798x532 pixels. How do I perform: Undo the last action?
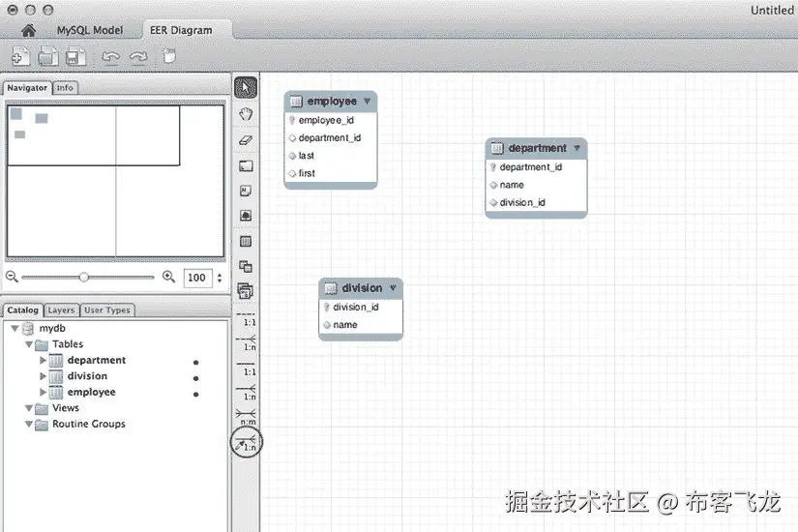[x=110, y=56]
